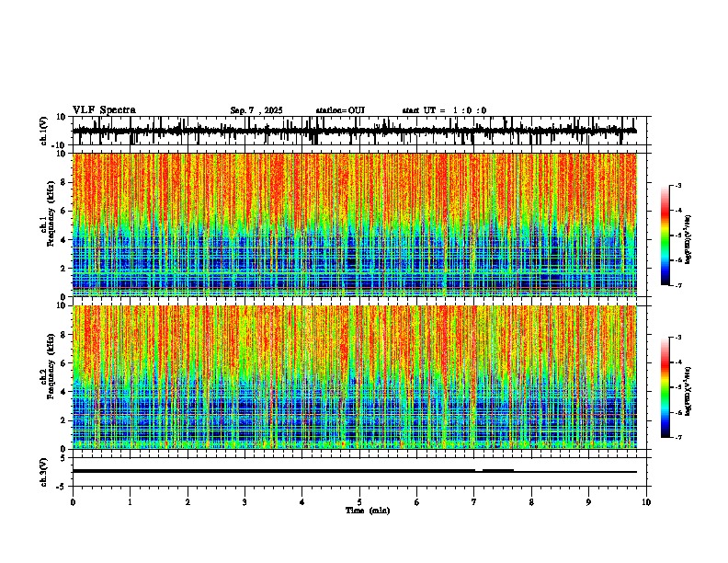Click the ch.2 spectrogram color scale bar
This screenshot has width=728, height=563.
[x=665, y=387]
